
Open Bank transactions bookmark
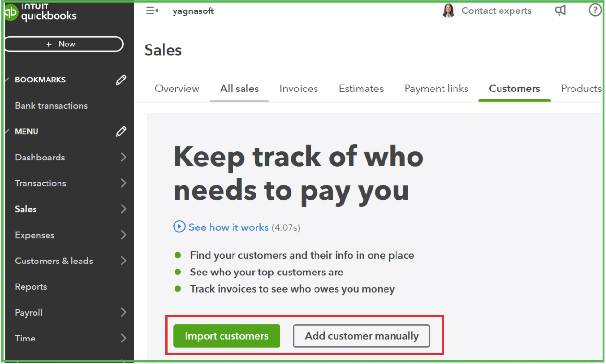click(51, 106)
